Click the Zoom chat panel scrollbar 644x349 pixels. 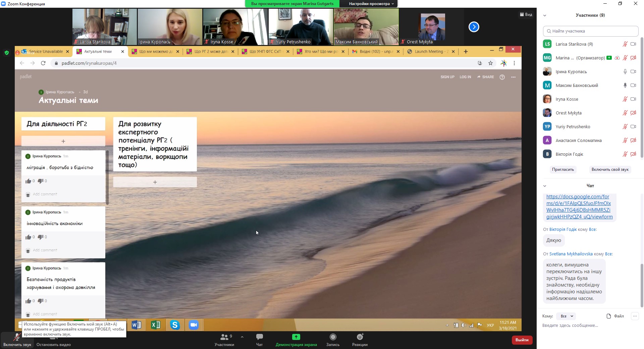[642, 285]
